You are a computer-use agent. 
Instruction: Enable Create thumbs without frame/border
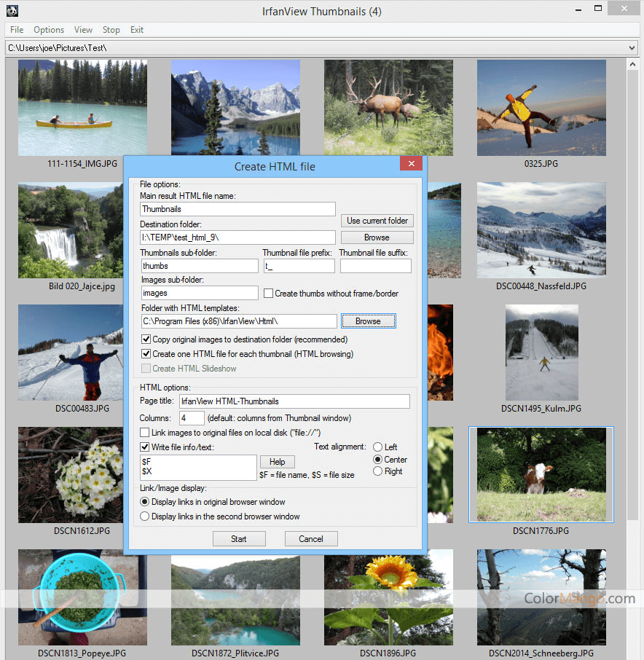[268, 294]
